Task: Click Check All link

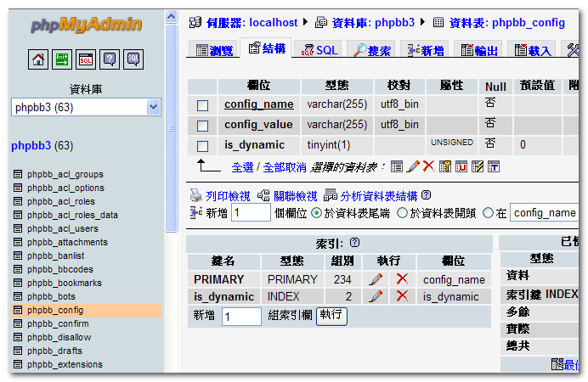Action: click(x=243, y=167)
